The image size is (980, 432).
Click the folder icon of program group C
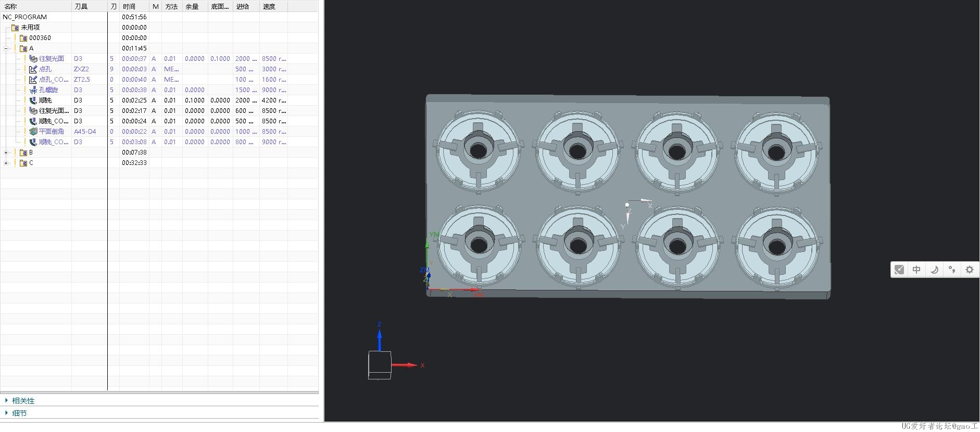(x=23, y=163)
